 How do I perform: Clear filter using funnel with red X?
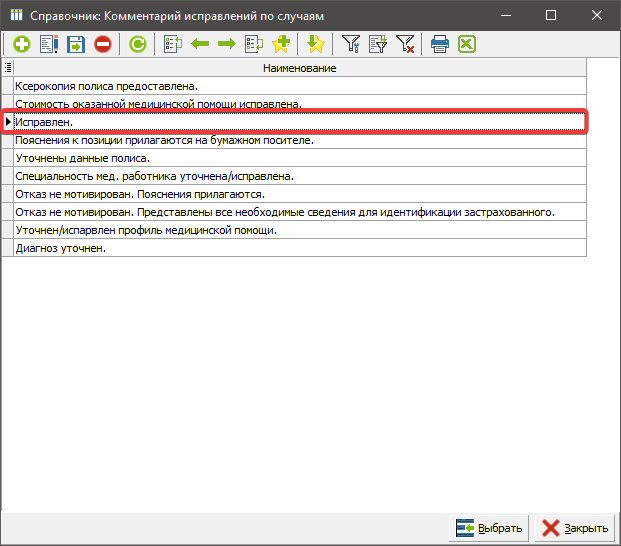[405, 44]
